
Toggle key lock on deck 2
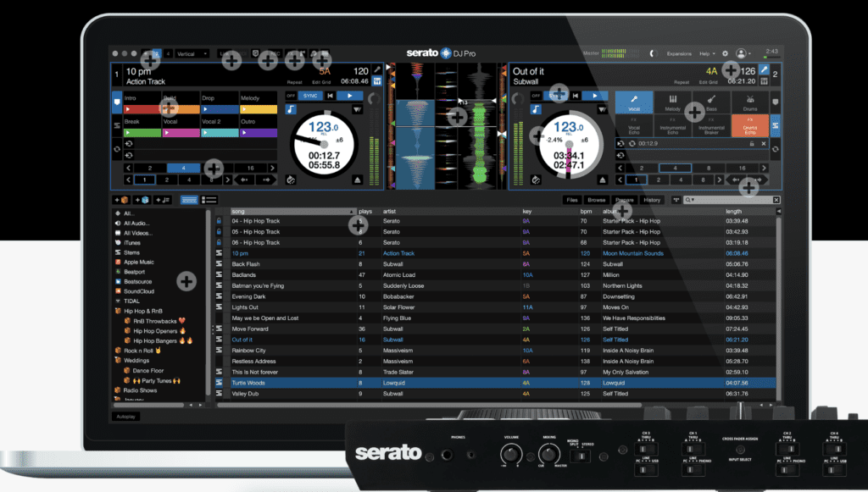point(536,109)
